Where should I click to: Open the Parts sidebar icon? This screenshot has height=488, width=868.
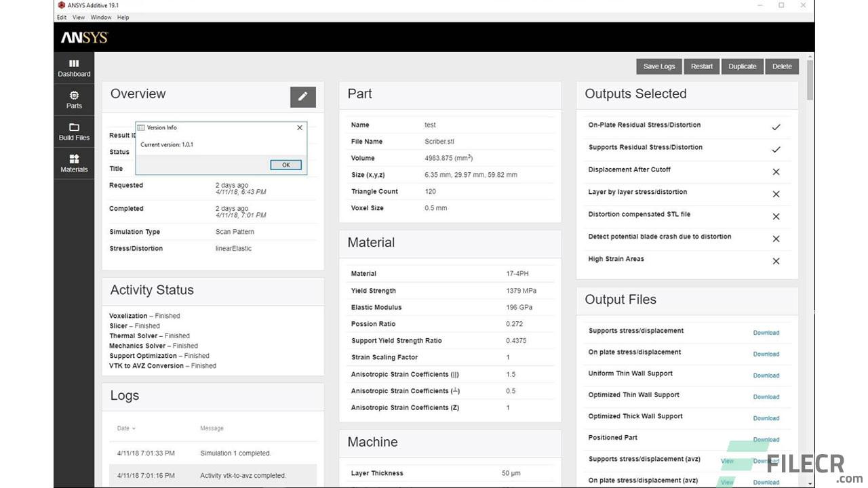point(74,100)
